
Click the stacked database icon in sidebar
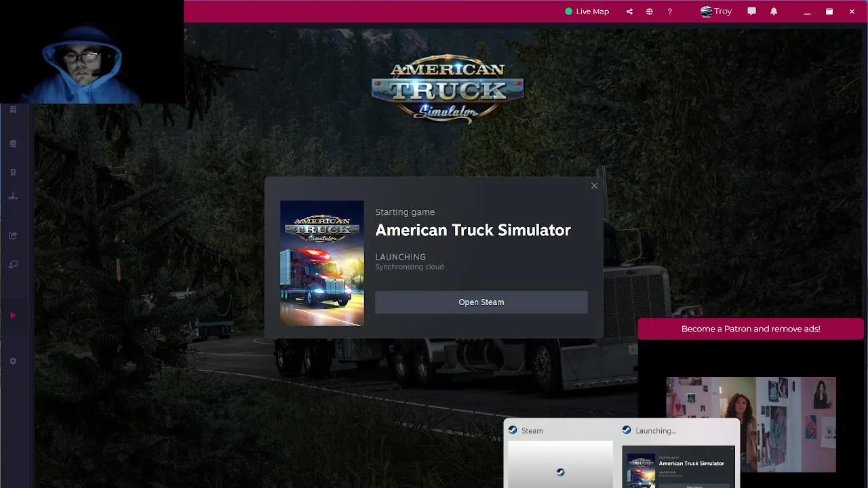13,144
